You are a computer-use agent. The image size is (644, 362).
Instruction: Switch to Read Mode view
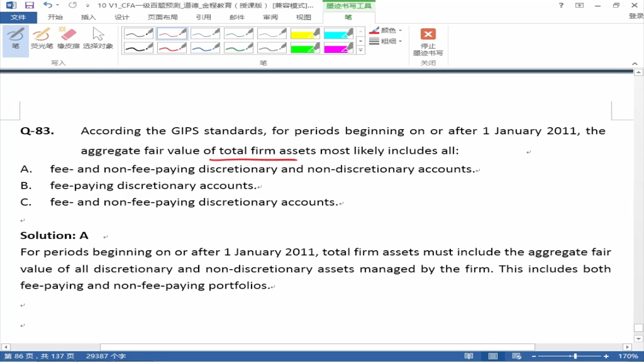tap(468, 356)
